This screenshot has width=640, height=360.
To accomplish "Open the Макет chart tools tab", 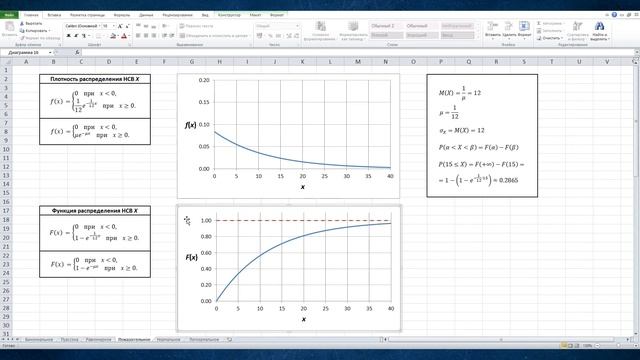I will (256, 15).
